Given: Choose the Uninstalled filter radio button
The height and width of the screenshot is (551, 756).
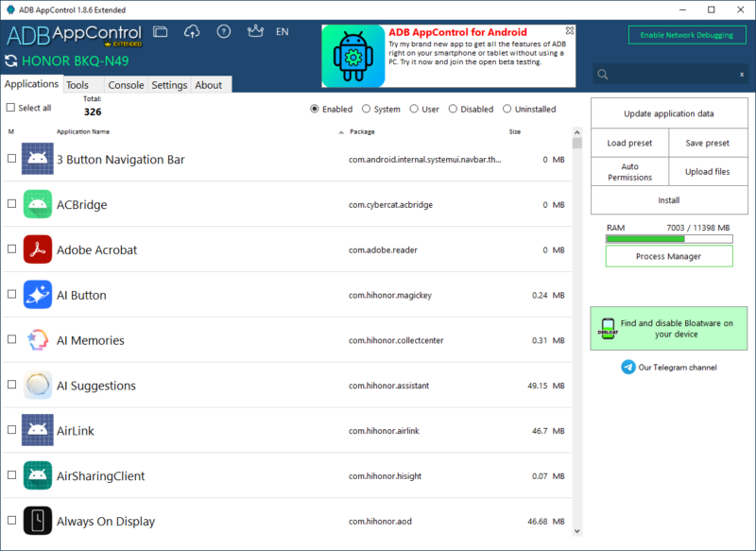Looking at the screenshot, I should [507, 109].
